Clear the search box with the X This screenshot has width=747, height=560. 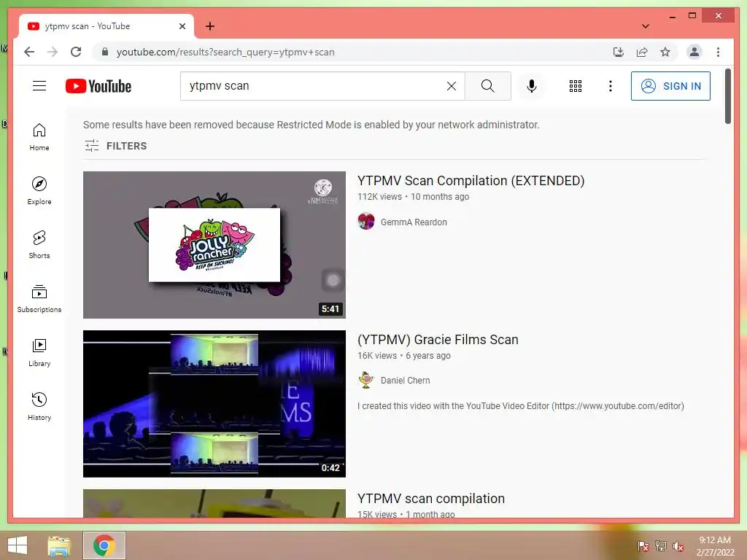[x=451, y=86]
